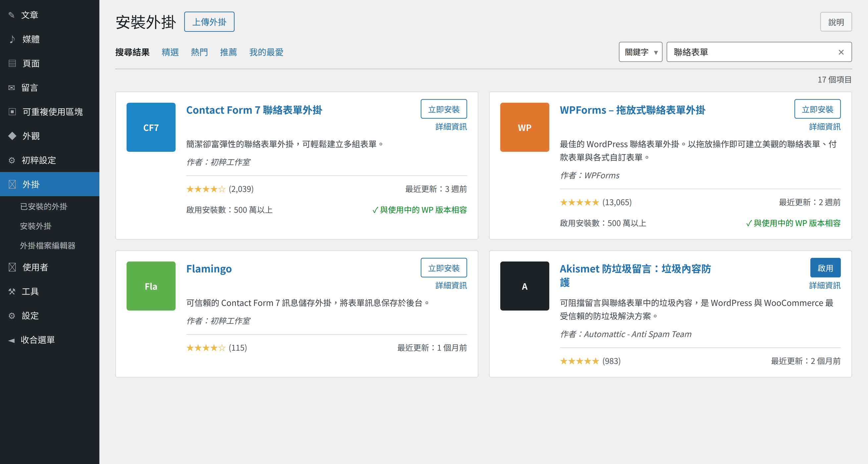Click the gear icon beside 初粹設定
Image resolution: width=868 pixels, height=464 pixels.
12,160
